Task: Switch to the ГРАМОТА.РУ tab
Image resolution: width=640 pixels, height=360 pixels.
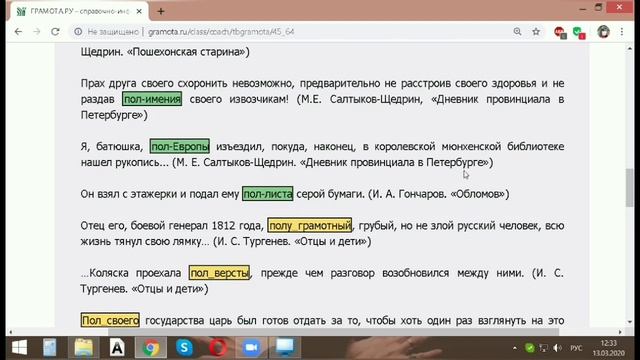Action: pyautogui.click(x=78, y=11)
